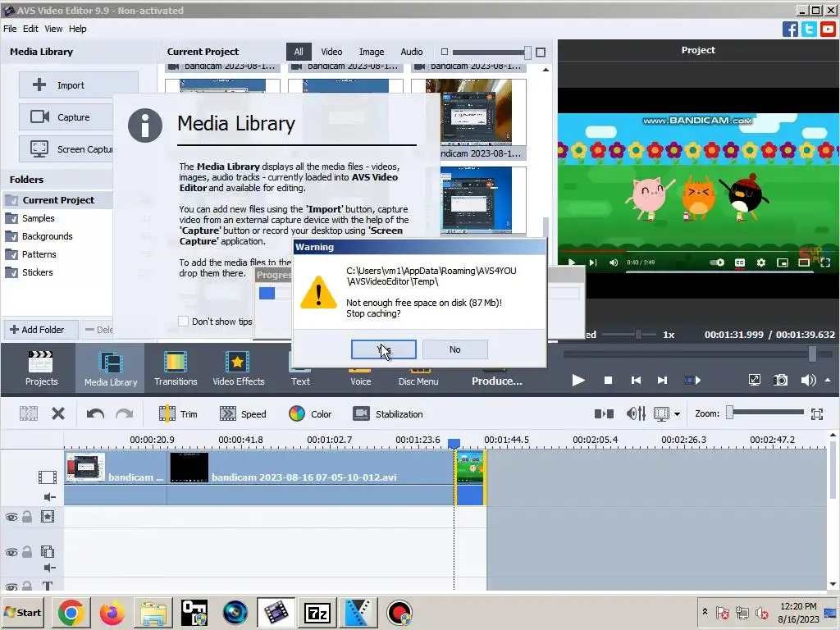Click the Delete object X icon

tap(58, 413)
